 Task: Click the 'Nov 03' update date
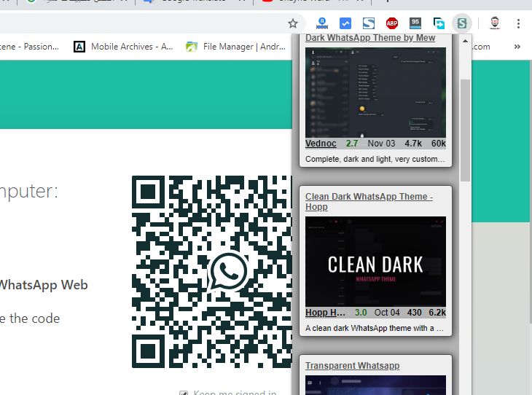381,144
